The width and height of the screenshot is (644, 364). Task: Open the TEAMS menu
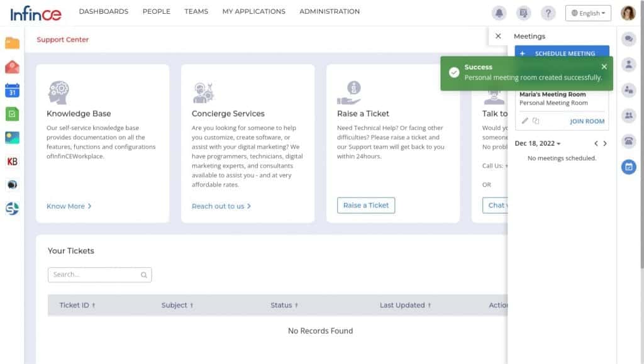[196, 11]
